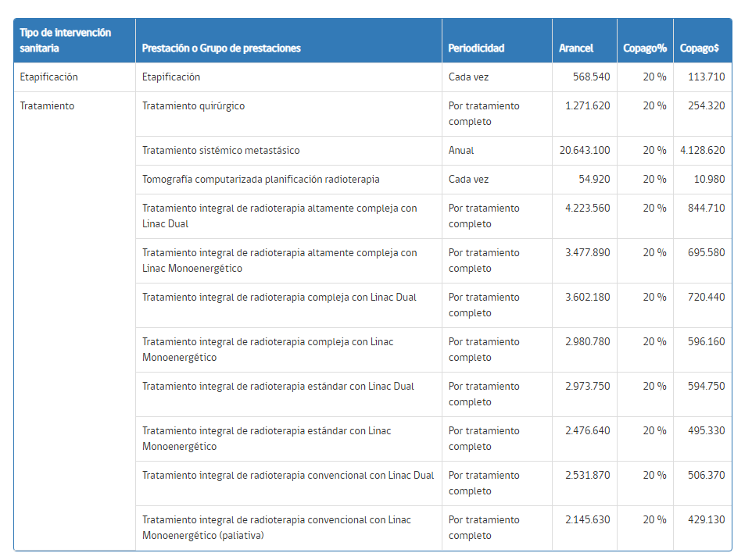Click the "Periodicidad" column header
The width and height of the screenshot is (752, 560).
pyautogui.click(x=476, y=48)
